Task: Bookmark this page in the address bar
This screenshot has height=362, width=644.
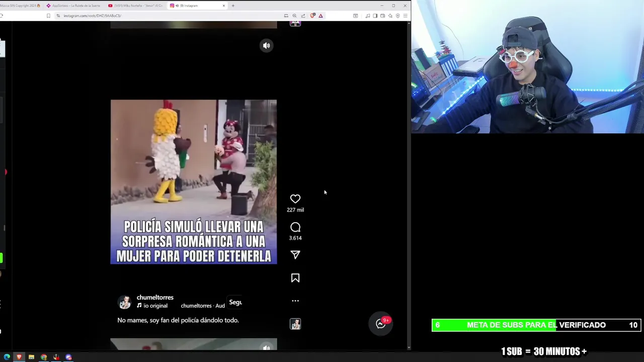Action: coord(48,16)
